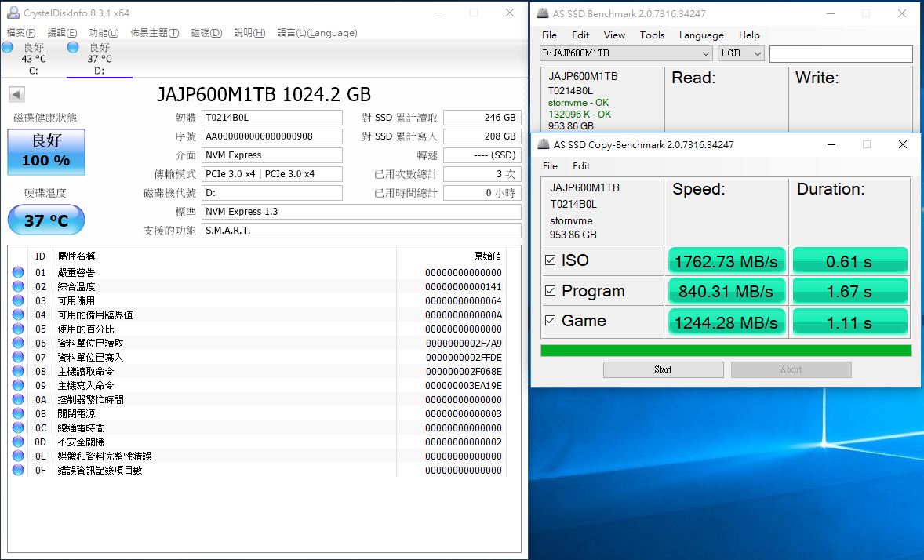Click the C: drive status orb
Image resolution: width=924 pixels, height=560 pixels.
pyautogui.click(x=8, y=47)
